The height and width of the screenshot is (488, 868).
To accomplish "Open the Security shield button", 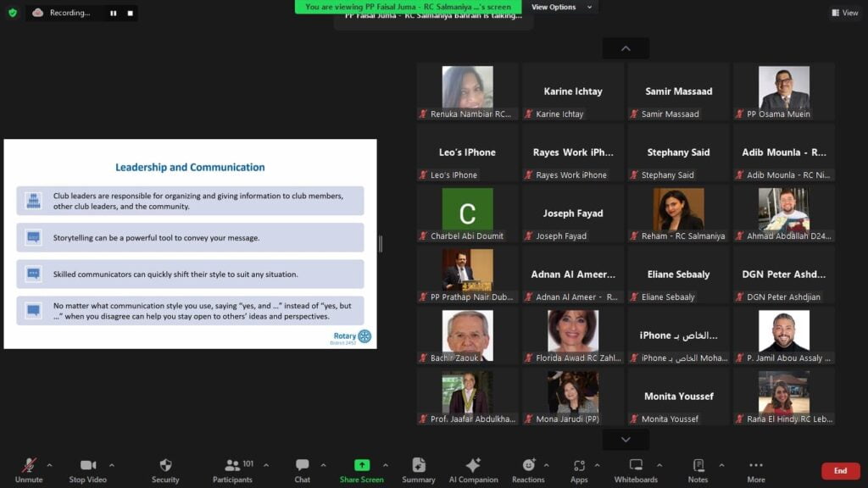I will (x=165, y=471).
